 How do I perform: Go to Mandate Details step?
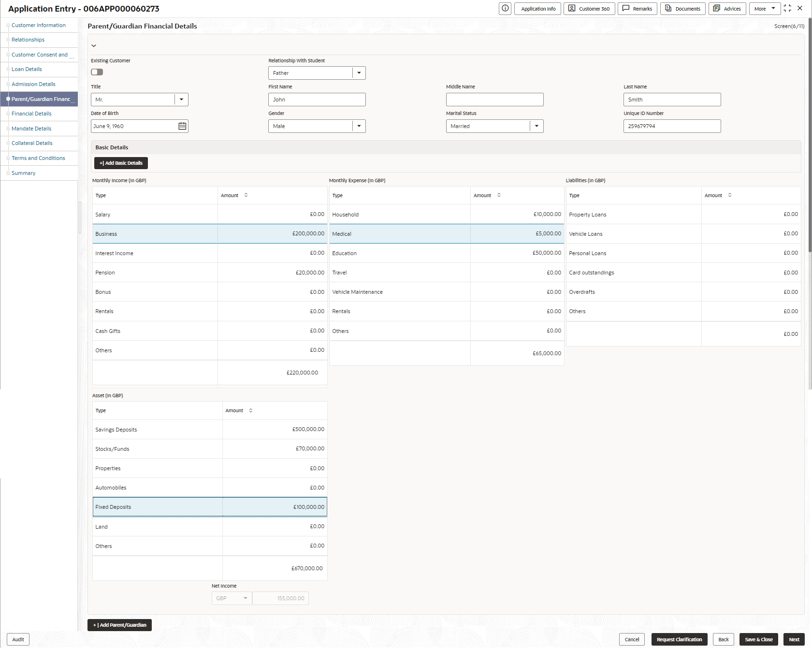click(x=31, y=129)
